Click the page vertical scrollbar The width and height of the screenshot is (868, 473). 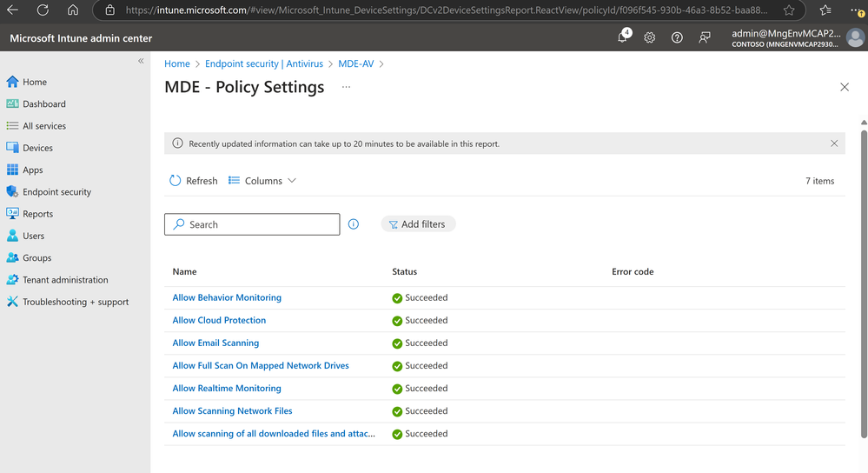click(x=864, y=283)
